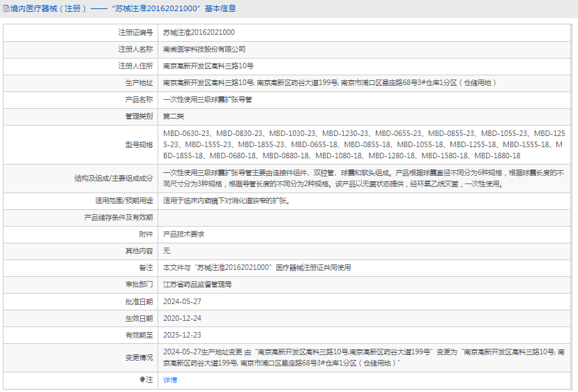Select the page title 境内医疗器械（注册）
The width and height of the screenshot is (578, 392).
(48, 8)
